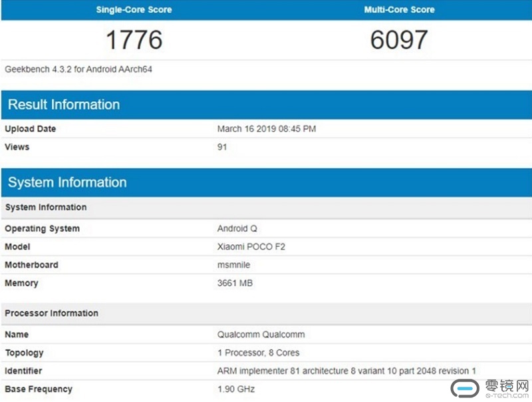Click the Processor Information gray subheader
This screenshot has height=402, width=532.
tap(51, 313)
